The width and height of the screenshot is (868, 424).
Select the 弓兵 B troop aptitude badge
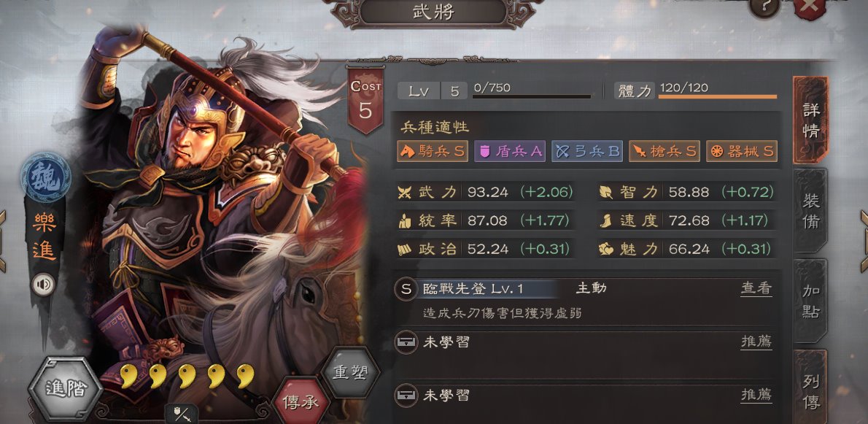click(x=587, y=152)
